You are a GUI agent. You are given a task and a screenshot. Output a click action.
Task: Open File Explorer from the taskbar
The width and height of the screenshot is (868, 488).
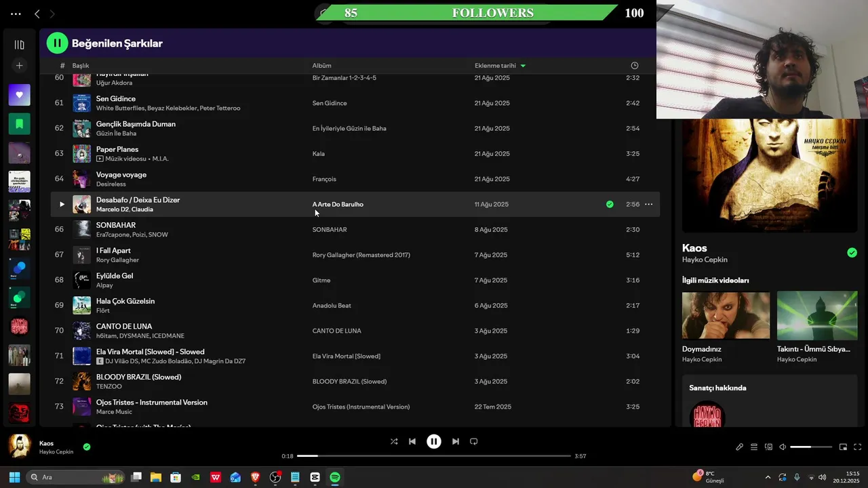(156, 477)
